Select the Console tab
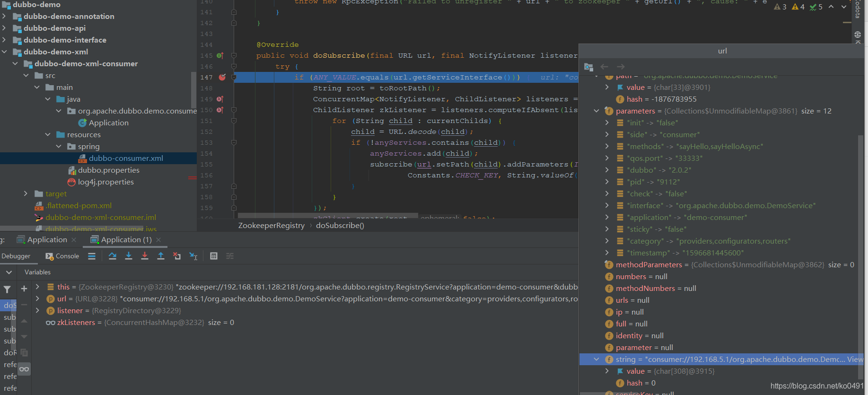Viewport: 868px width, 395px height. coord(62,256)
